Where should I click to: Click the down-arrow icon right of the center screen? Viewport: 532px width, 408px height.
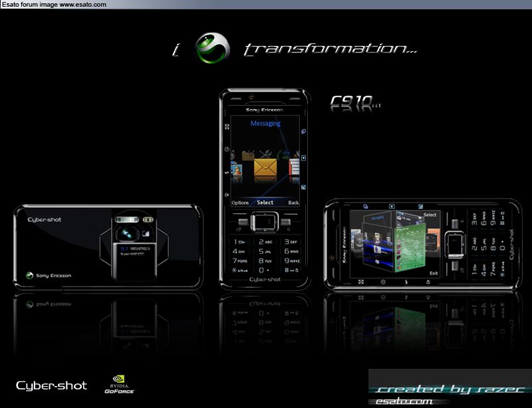[x=303, y=158]
